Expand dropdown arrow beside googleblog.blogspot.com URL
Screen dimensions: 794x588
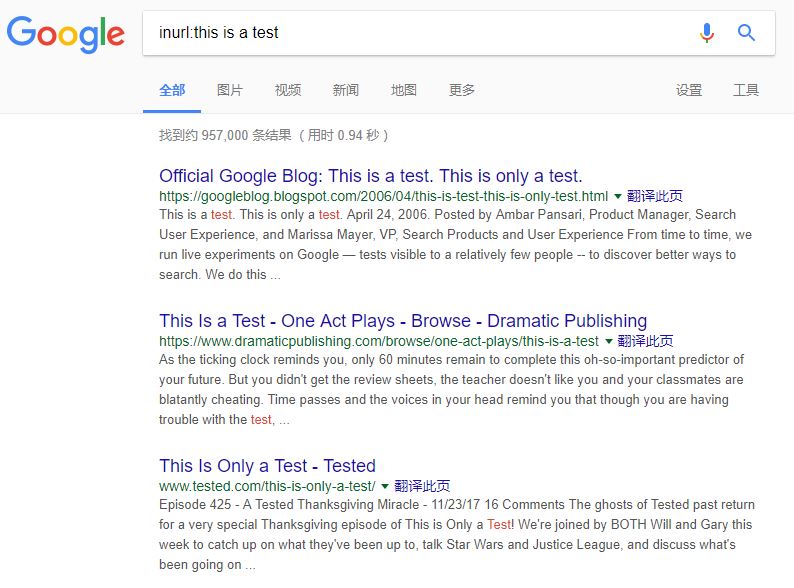(617, 197)
